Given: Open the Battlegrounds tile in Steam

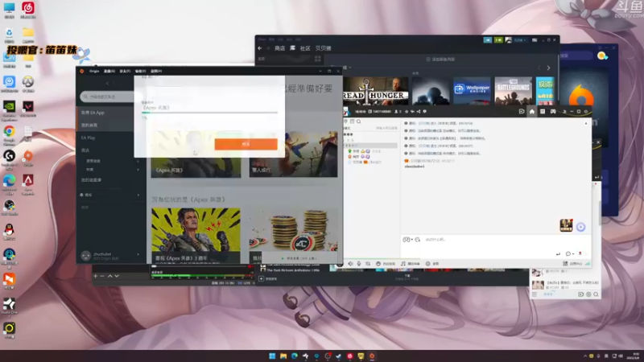Looking at the screenshot, I should point(513,91).
